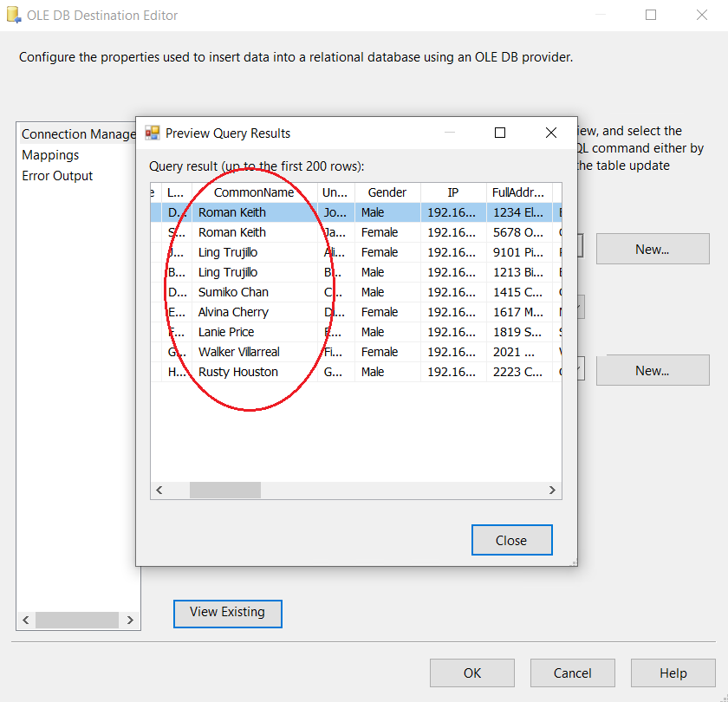Screen dimensions: 728x702
Task: Select Error Output page in left pane
Action: click(57, 176)
